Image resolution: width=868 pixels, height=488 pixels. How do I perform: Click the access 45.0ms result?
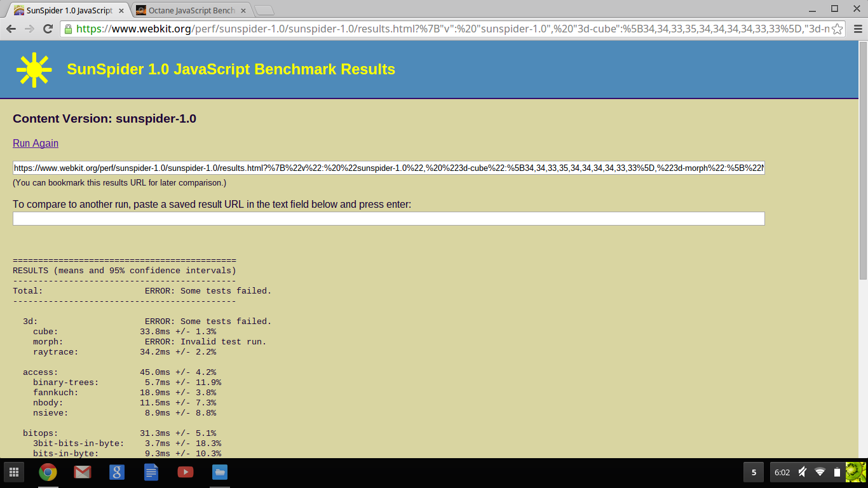pyautogui.click(x=119, y=372)
